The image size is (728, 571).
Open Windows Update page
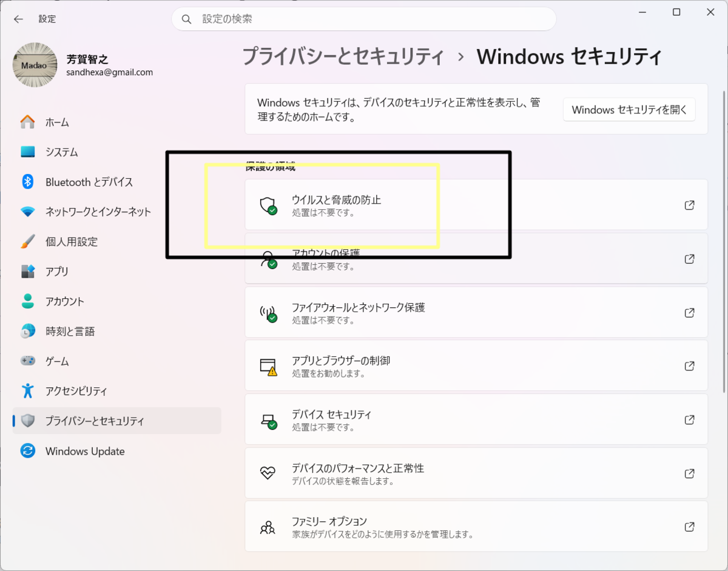tap(117, 450)
